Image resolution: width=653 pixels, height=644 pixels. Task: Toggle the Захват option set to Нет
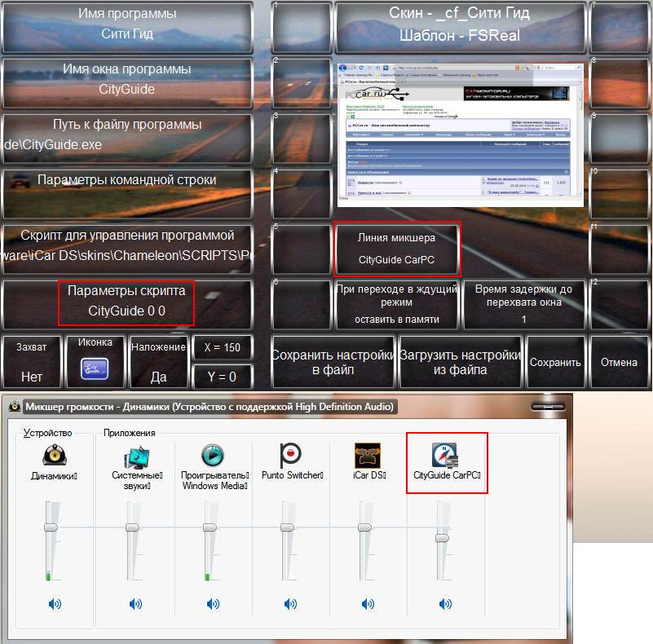coord(32,362)
